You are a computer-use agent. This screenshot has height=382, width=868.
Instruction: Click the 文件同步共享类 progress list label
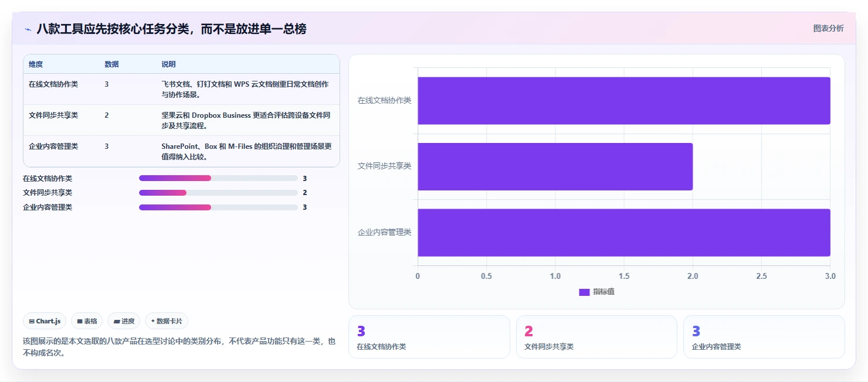tap(48, 193)
